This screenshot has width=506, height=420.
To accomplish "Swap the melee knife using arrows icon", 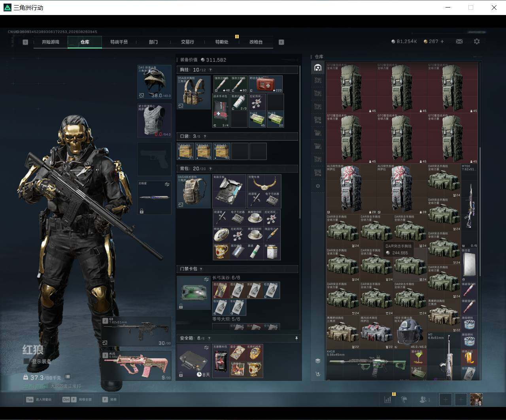I will click(167, 185).
